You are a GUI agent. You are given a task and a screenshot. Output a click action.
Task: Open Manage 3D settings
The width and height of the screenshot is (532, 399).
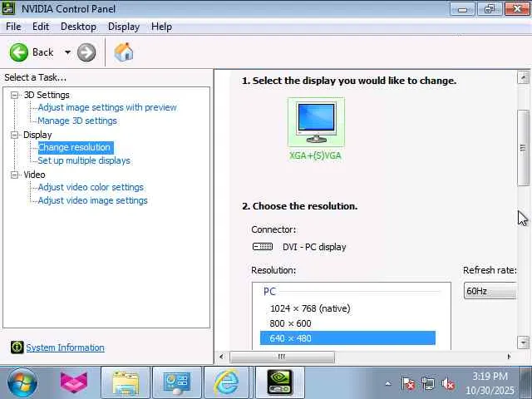tap(77, 121)
